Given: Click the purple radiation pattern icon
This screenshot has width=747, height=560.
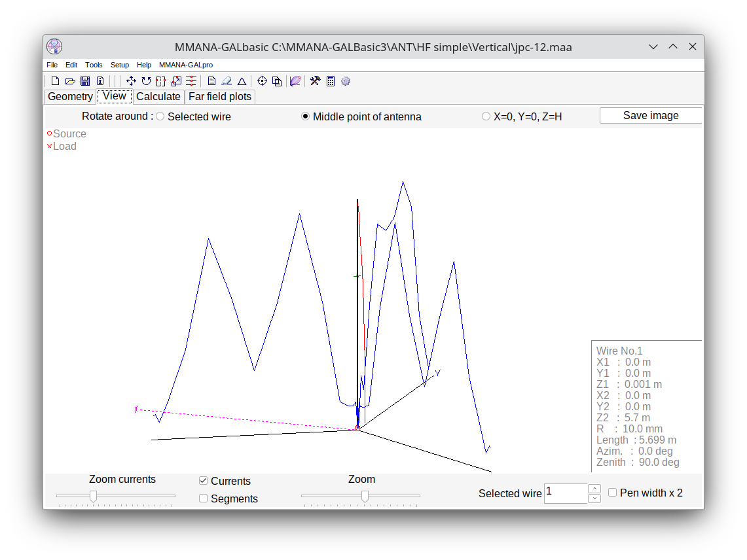Looking at the screenshot, I should coord(295,81).
